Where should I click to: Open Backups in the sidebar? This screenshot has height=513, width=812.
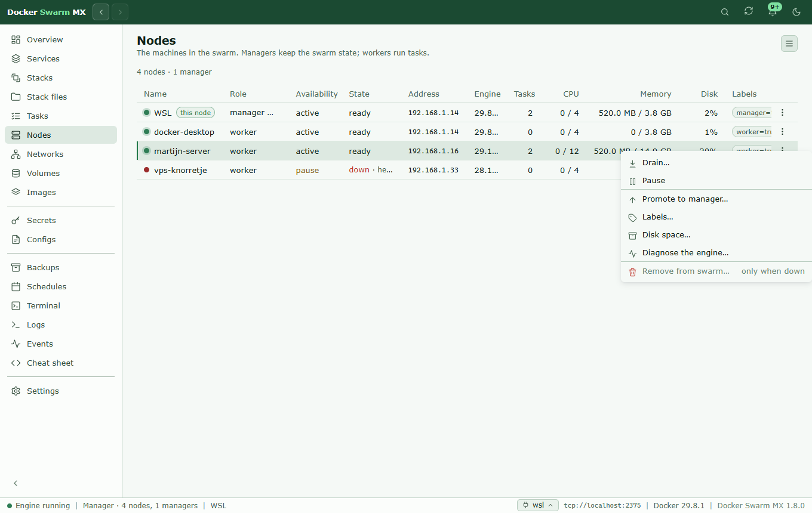click(x=61, y=267)
